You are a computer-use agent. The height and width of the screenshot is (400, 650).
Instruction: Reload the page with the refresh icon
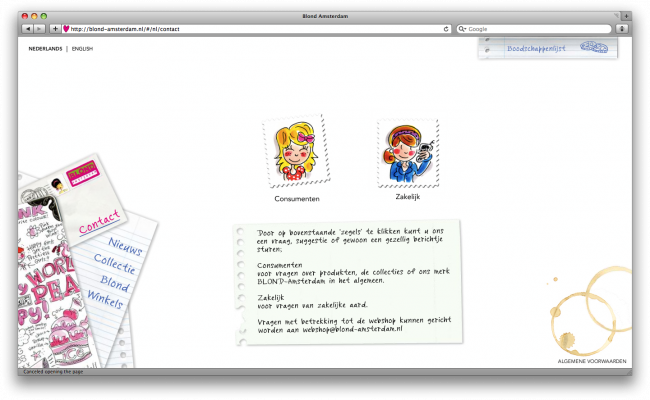click(x=446, y=29)
